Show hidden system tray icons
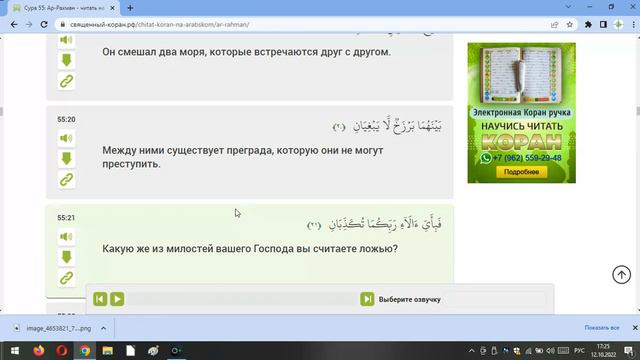 click(x=471, y=351)
